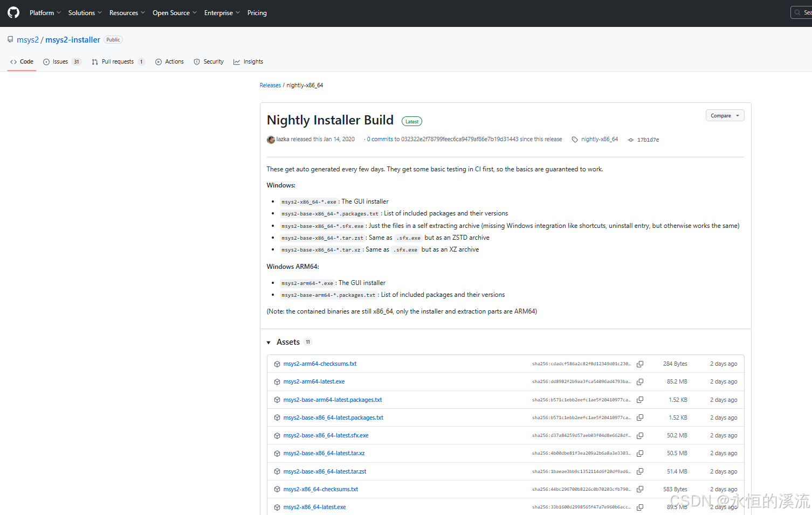Viewport: 812px width, 515px height.
Task: Click the package icon beside msys2-base-x86_64-latest.tar.zst
Action: point(277,472)
